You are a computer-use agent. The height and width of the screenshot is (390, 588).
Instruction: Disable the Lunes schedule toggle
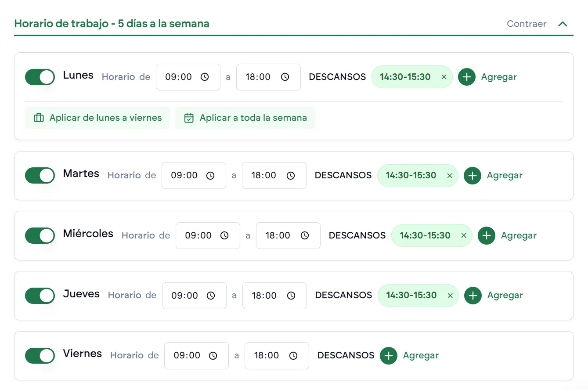pos(40,77)
